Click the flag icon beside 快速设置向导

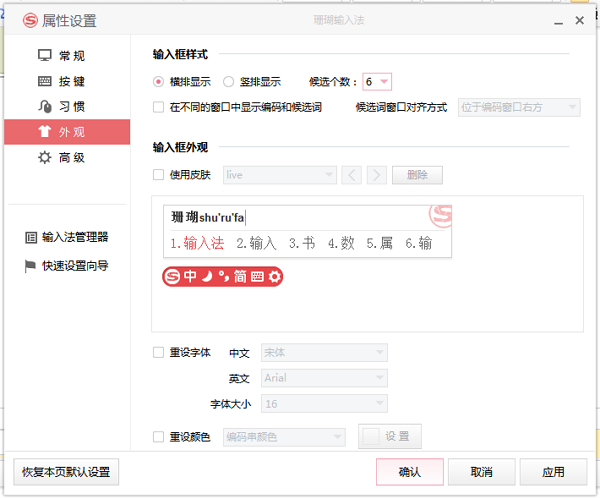pos(30,266)
